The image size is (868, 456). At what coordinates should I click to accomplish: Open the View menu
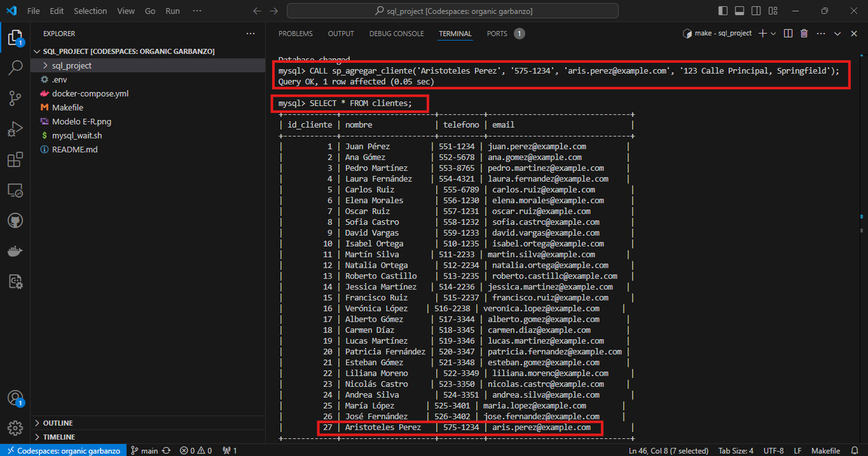tap(125, 11)
